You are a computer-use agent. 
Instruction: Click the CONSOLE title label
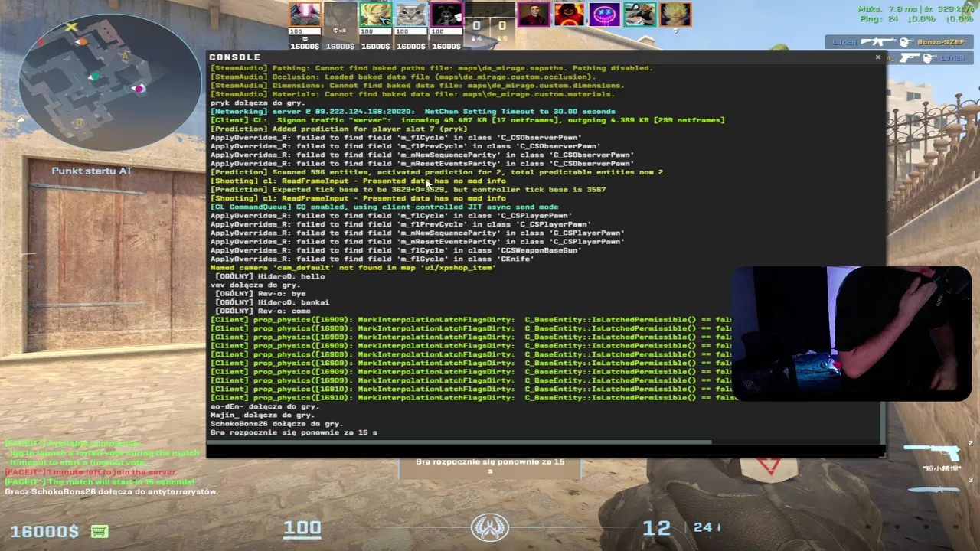click(235, 57)
